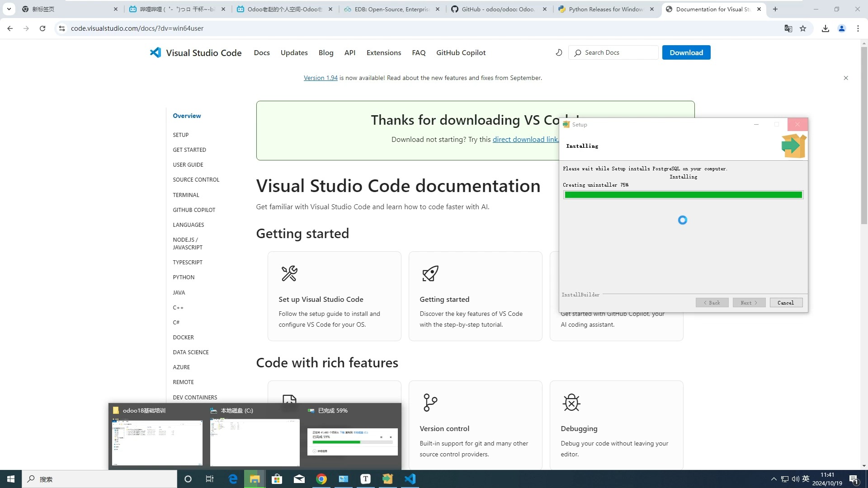Click the Version control branch icon
This screenshot has width=868, height=488.
pyautogui.click(x=430, y=403)
